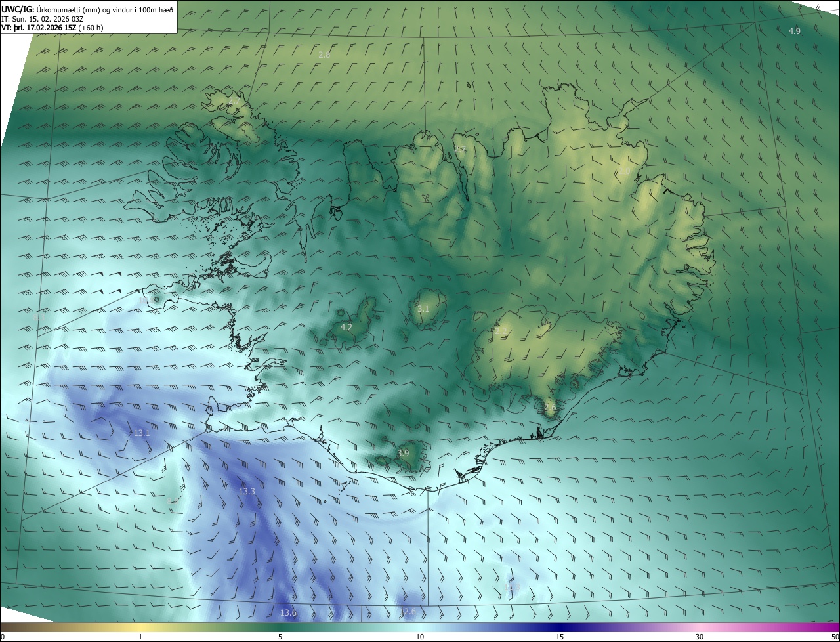Click the 3.1 value on Hofsjökull glacier
Image resolution: width=840 pixels, height=642 pixels.
click(423, 309)
